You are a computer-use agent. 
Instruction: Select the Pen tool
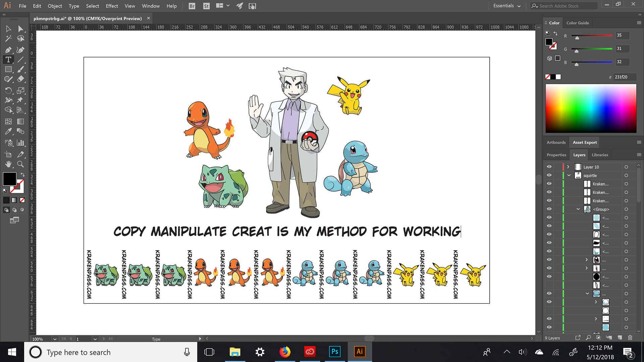tap(8, 50)
